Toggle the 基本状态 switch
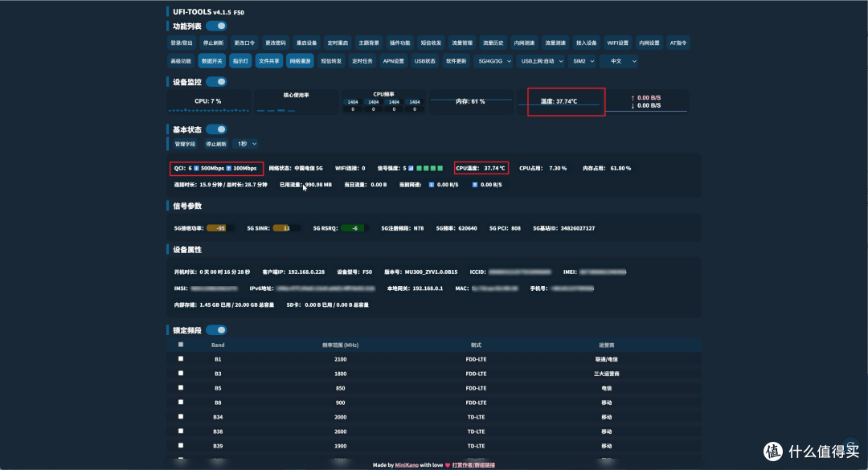This screenshot has width=868, height=470. [216, 129]
